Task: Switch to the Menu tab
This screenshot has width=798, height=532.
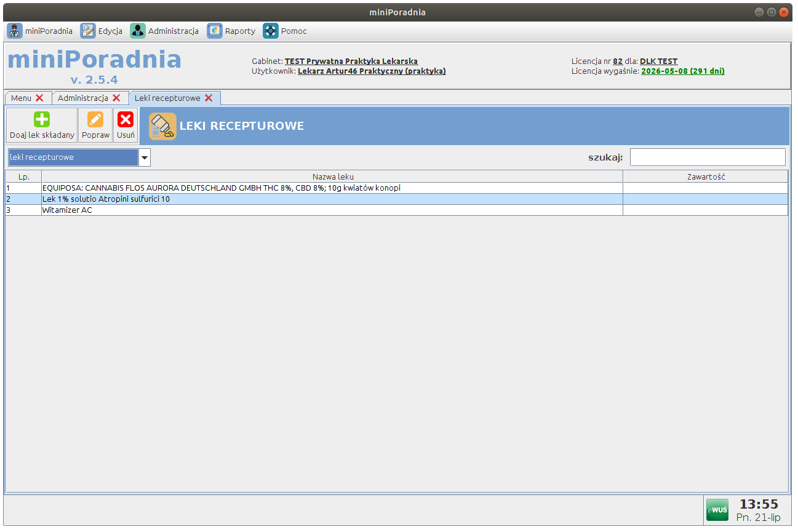Action: point(21,98)
